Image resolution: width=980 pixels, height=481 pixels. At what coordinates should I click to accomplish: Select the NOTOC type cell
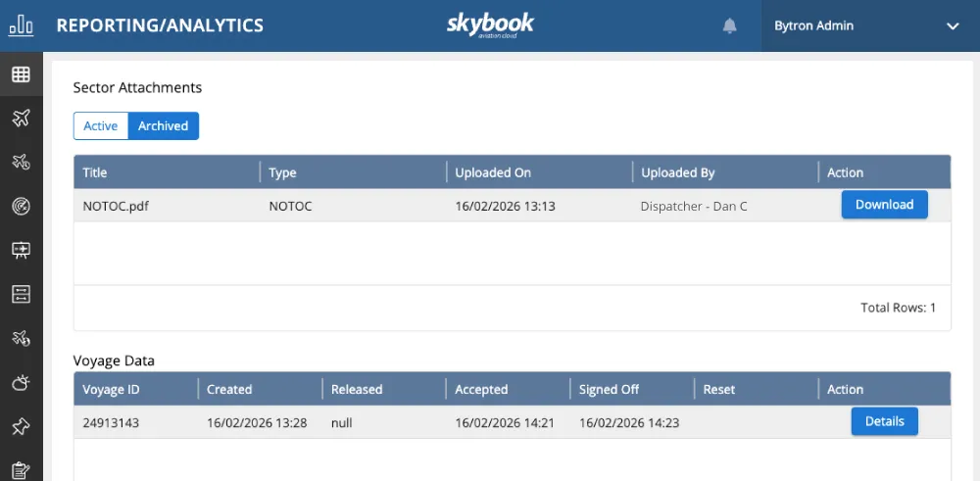coord(290,206)
